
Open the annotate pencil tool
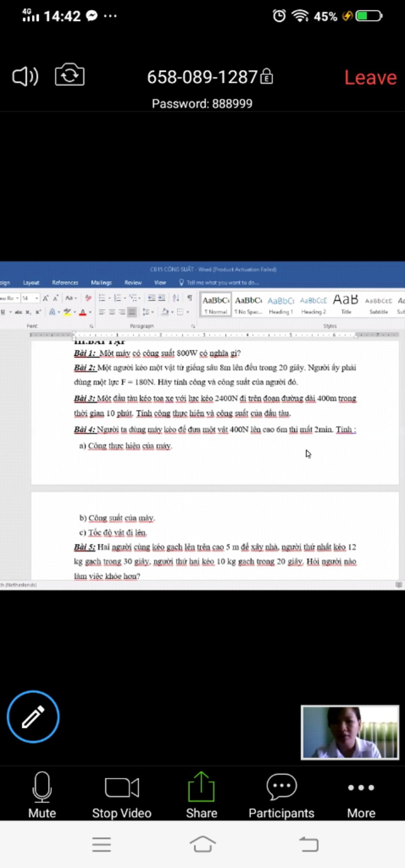pyautogui.click(x=33, y=716)
